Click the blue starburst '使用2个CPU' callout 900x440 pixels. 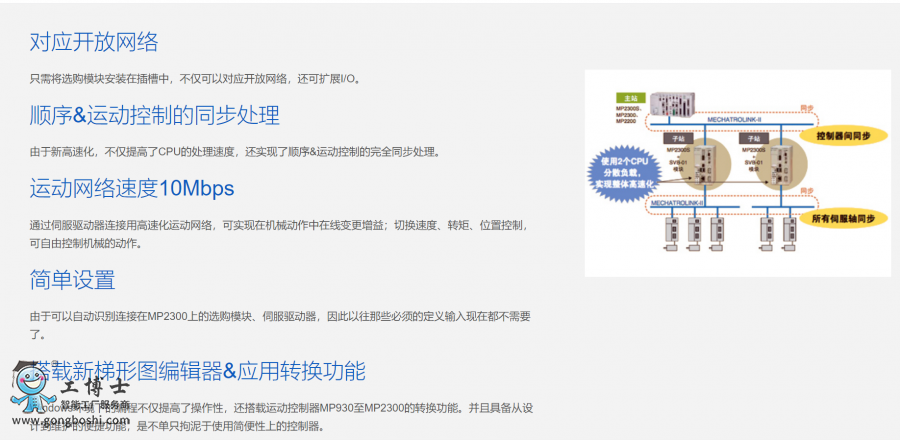tap(623, 170)
